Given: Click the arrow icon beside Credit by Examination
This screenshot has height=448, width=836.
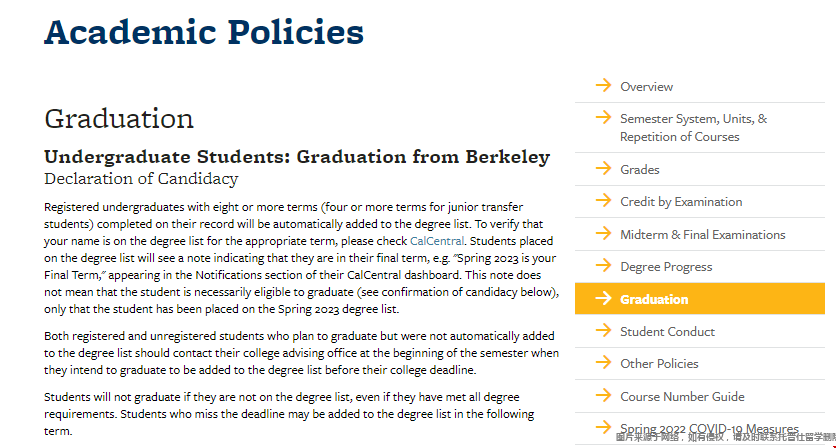Looking at the screenshot, I should (604, 201).
